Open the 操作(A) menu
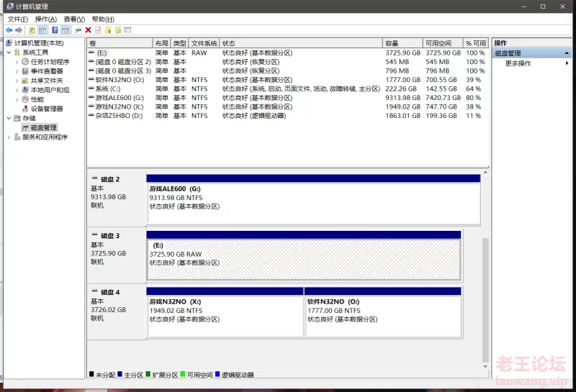576x392 pixels. coord(46,19)
